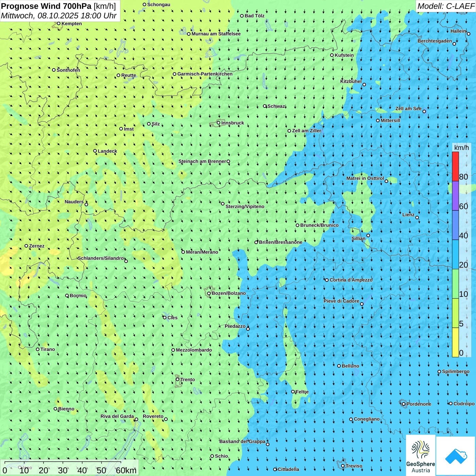Click the Schio city label

pos(221,456)
